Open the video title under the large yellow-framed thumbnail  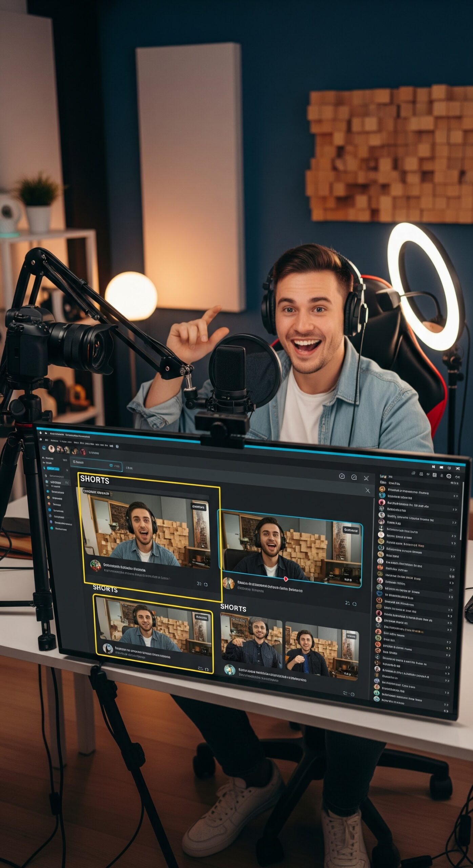124,568
